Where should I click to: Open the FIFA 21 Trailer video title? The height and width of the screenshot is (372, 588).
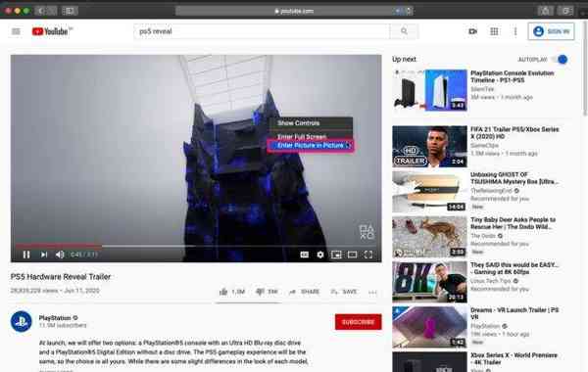(514, 132)
